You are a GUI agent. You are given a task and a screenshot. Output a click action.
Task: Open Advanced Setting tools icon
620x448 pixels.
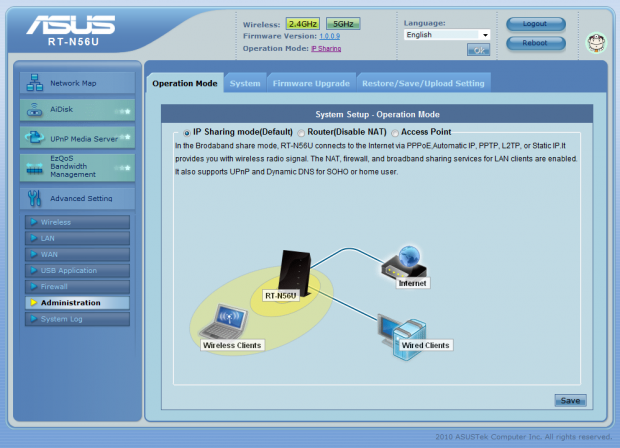34,198
